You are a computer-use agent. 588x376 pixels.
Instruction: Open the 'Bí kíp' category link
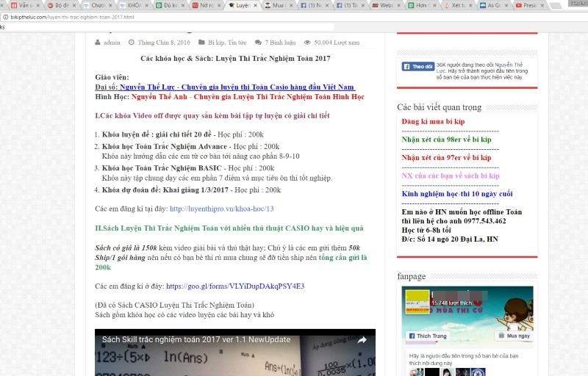216,43
